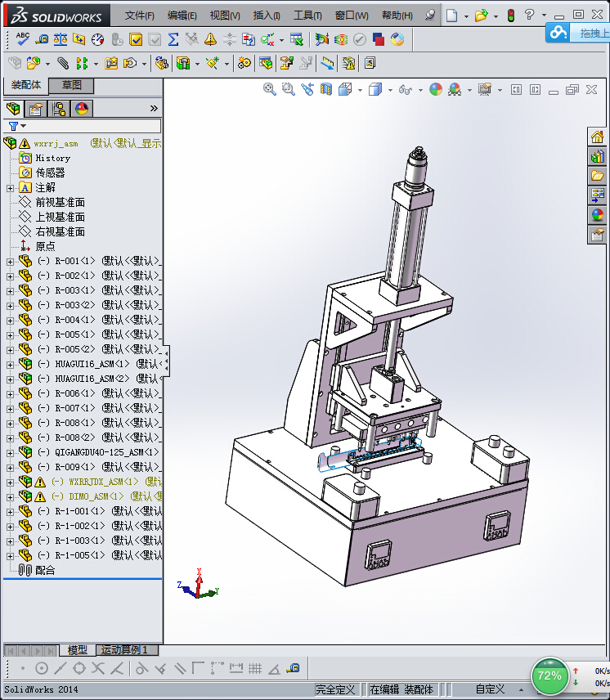Launch the Compare Documents icon

coord(248,39)
